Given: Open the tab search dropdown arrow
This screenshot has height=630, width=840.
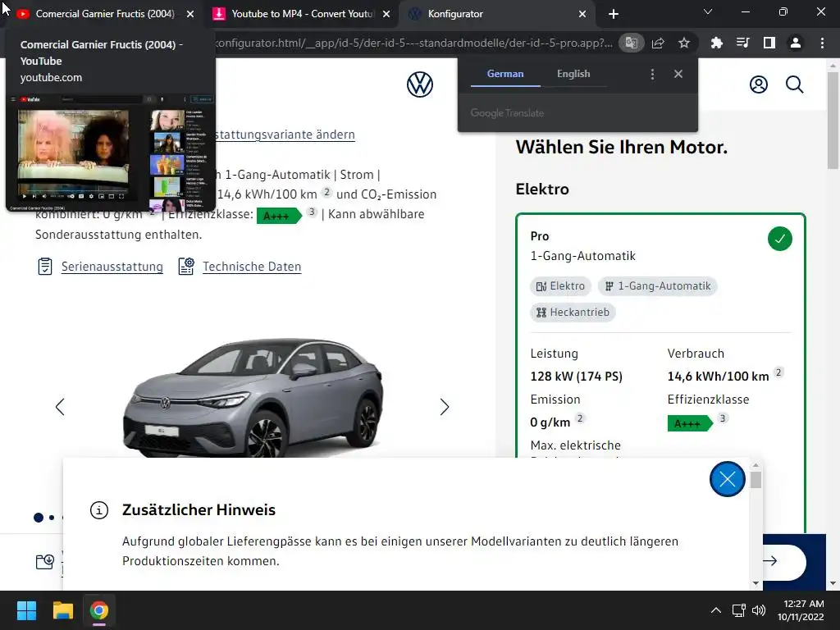Looking at the screenshot, I should pyautogui.click(x=708, y=11).
